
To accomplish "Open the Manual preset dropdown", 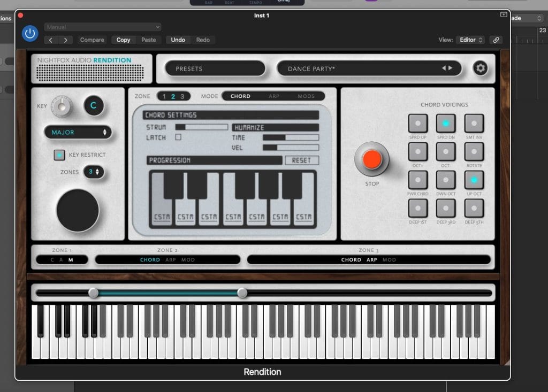I will click(102, 27).
